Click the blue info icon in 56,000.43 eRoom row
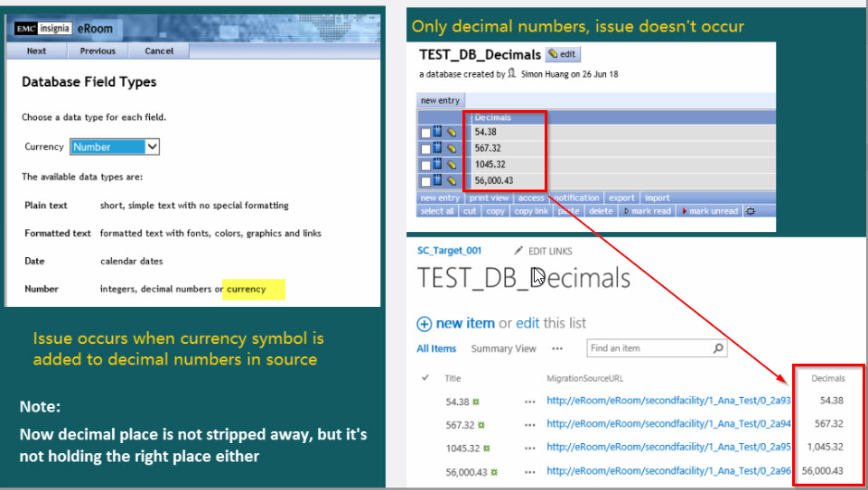The image size is (868, 490). 437,180
